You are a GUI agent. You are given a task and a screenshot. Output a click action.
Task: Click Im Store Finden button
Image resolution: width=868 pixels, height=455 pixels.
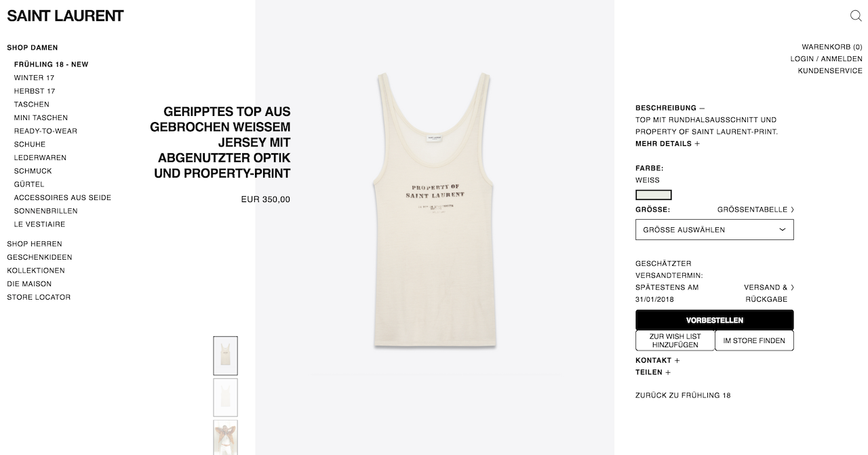[x=754, y=340]
